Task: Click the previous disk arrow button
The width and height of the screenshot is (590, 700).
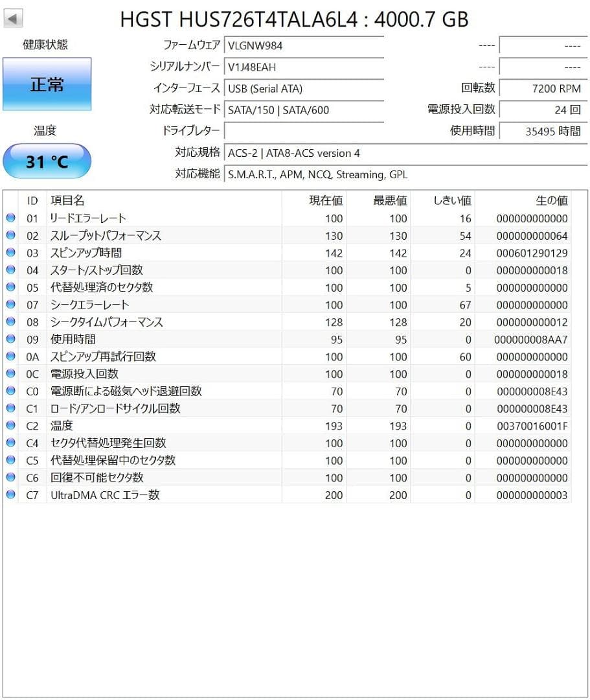Action: (13, 19)
